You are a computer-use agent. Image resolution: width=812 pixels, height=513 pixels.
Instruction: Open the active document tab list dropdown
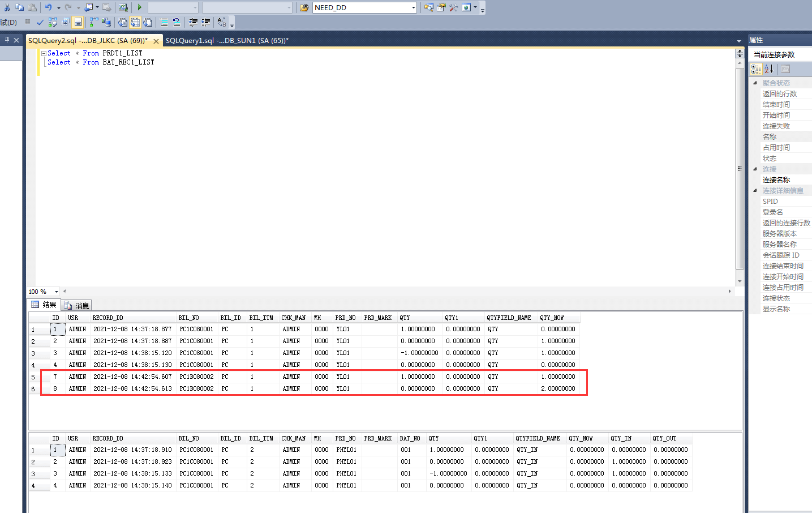point(739,41)
